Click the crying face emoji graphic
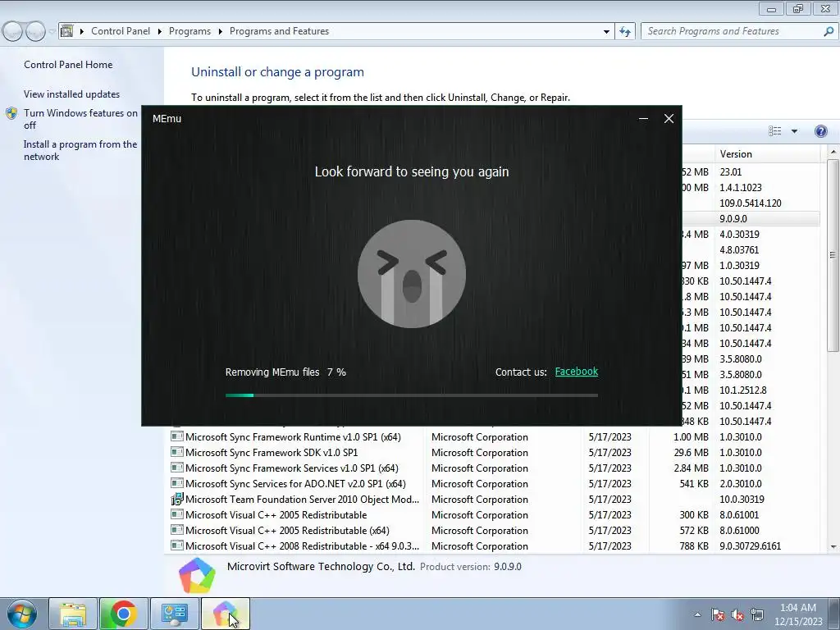 (x=412, y=274)
